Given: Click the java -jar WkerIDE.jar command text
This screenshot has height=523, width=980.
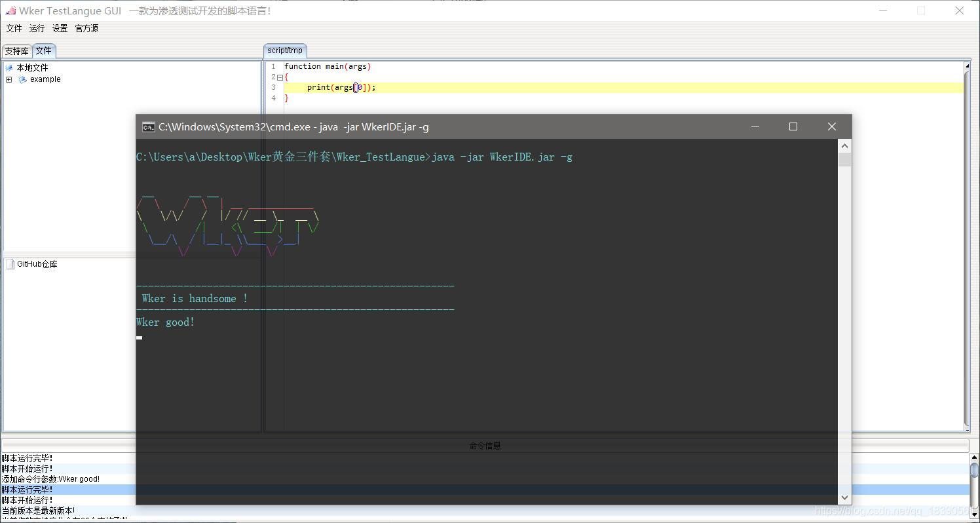Looking at the screenshot, I should point(502,157).
